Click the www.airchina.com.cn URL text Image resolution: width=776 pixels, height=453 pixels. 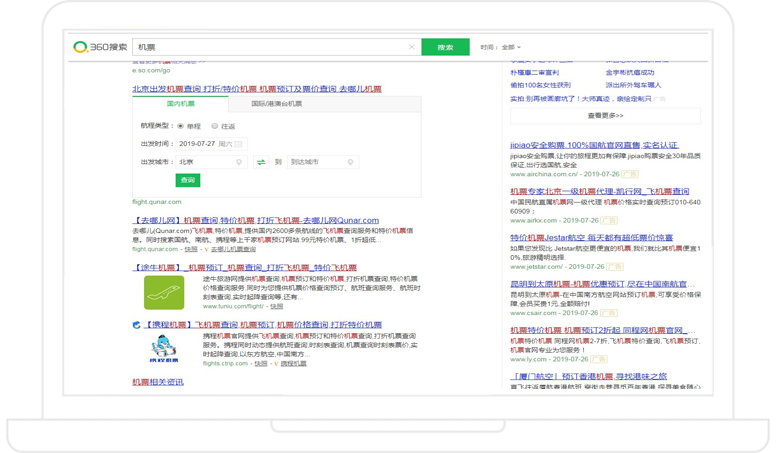point(544,174)
